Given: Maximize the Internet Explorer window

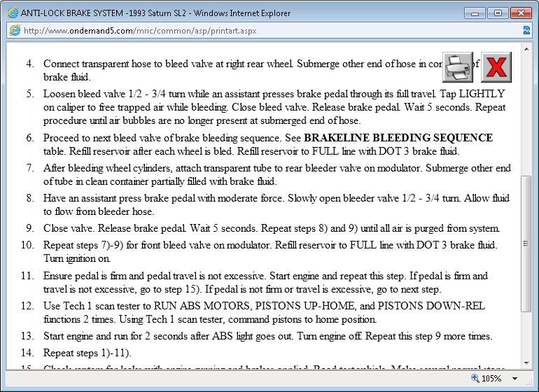Looking at the screenshot, I should (498, 13).
